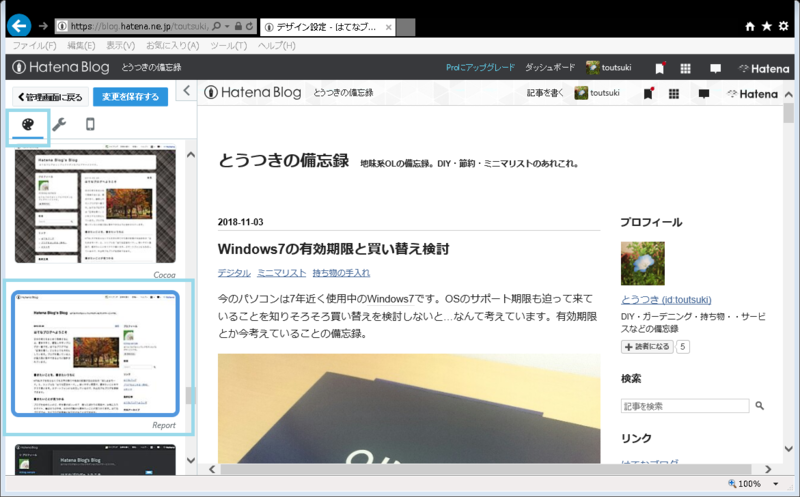Click the sidebar search magnifier icon

(759, 406)
